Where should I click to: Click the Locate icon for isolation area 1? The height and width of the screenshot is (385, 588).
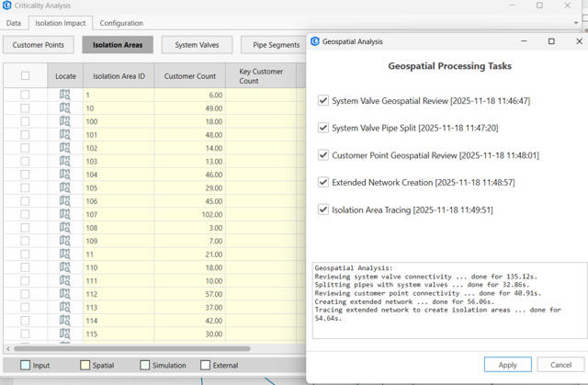[64, 95]
